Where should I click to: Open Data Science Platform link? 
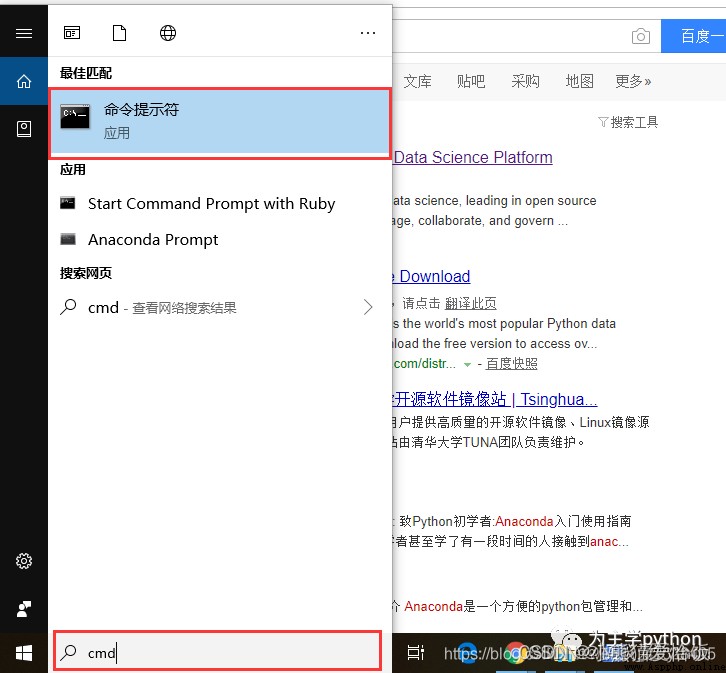click(473, 157)
